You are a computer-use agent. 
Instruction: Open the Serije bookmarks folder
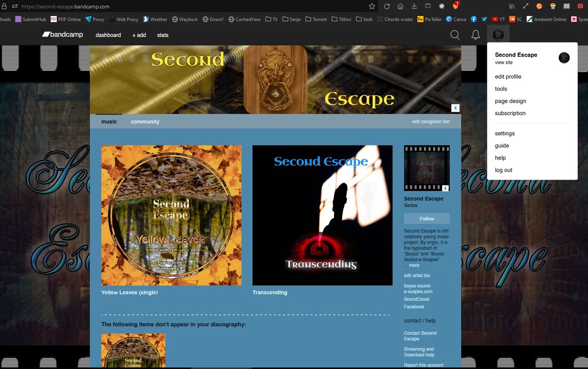pos(291,19)
